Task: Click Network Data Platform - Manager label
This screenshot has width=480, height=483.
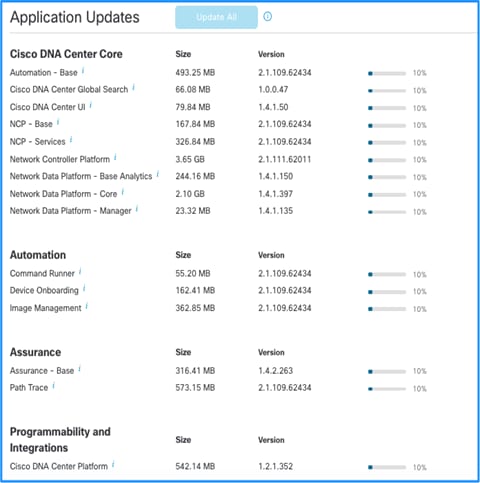Action: tap(71, 211)
